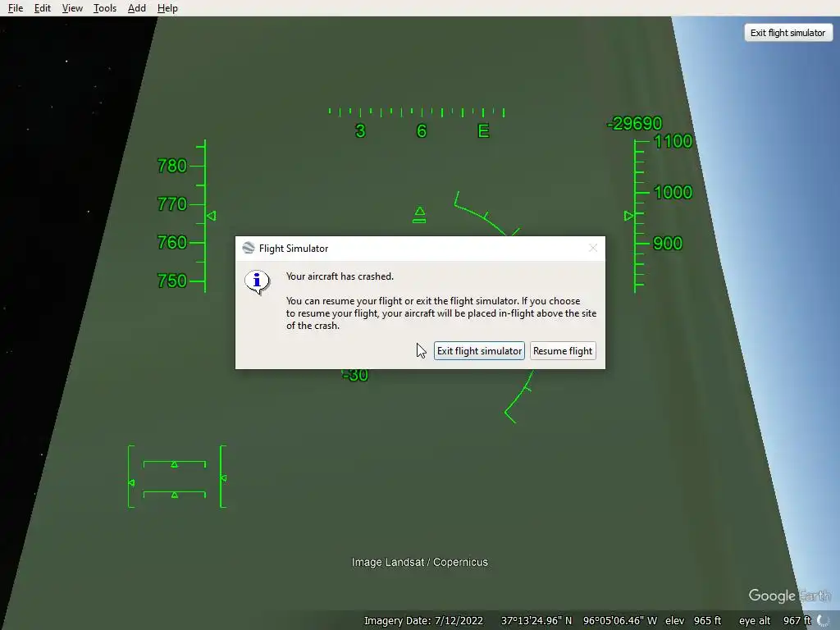The image size is (840, 630).
Task: Click the E heading label on compass
Action: (x=483, y=130)
